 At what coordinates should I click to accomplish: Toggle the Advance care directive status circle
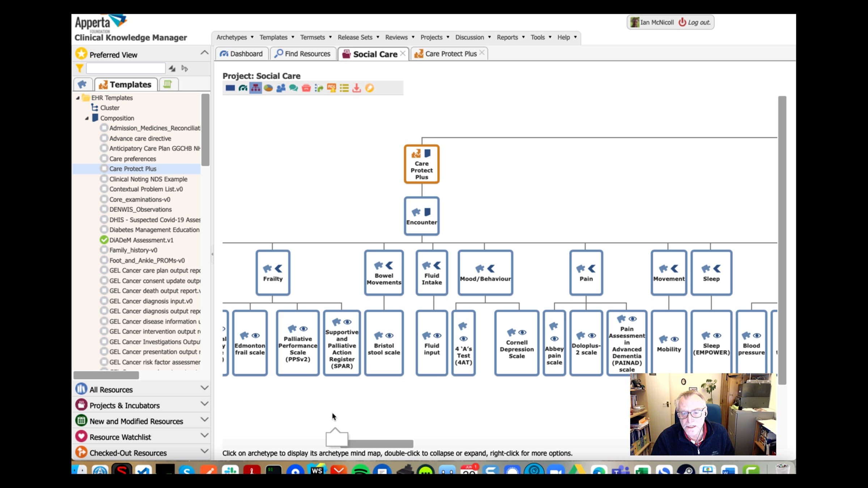[104, 138]
